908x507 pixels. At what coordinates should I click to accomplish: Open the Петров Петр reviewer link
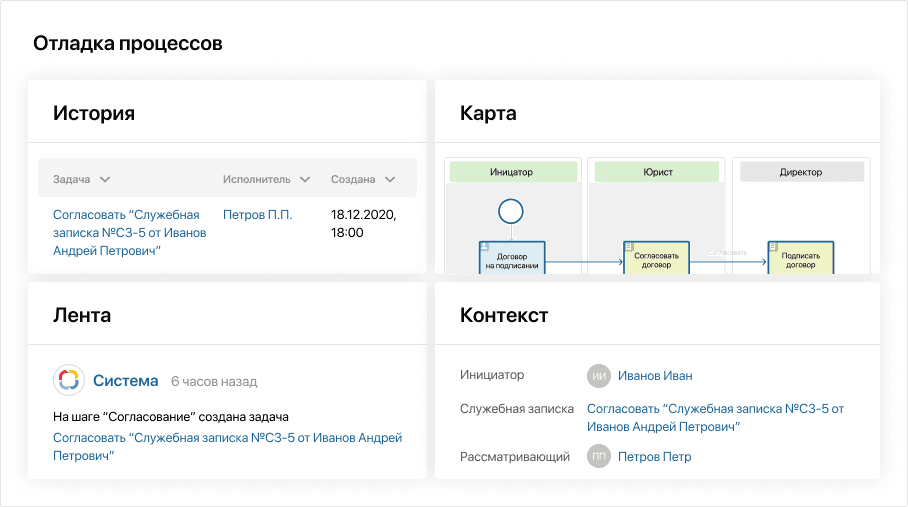click(x=654, y=457)
